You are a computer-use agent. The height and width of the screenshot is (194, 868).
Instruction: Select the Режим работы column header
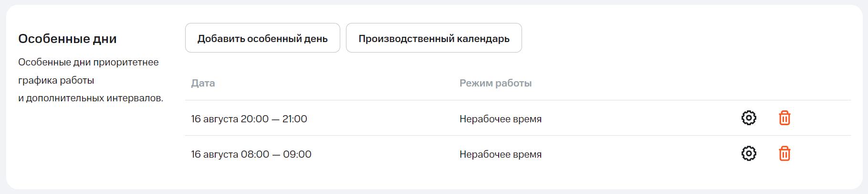point(495,83)
